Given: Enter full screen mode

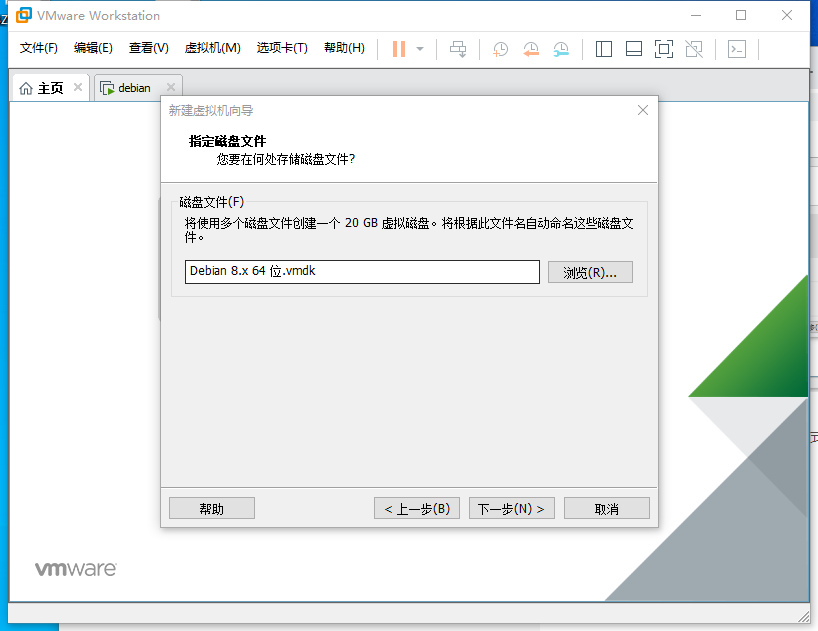Looking at the screenshot, I should (664, 48).
